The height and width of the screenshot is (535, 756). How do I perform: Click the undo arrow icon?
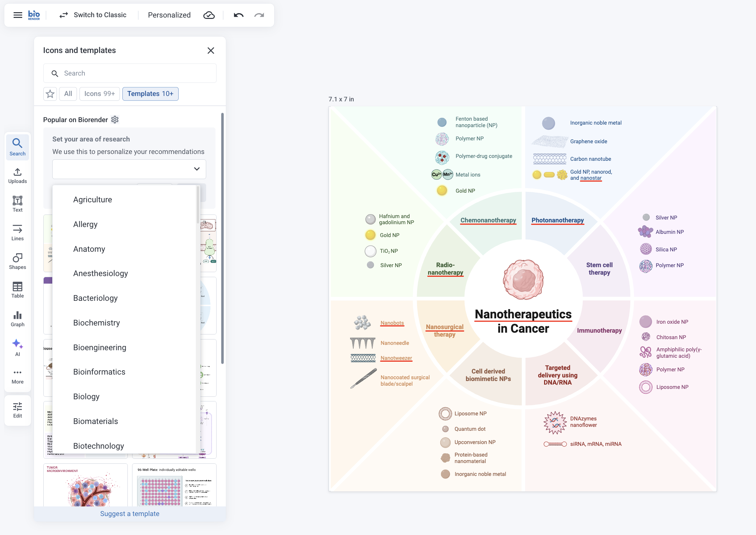click(x=238, y=15)
